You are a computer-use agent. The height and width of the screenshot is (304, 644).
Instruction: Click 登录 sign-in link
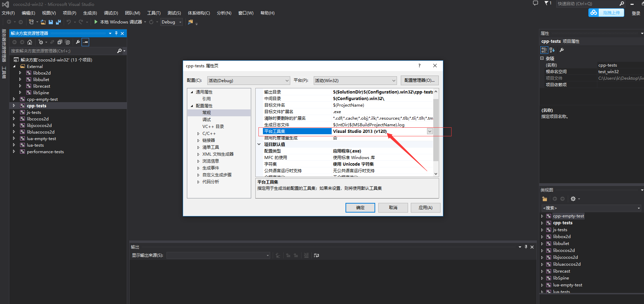tap(636, 13)
